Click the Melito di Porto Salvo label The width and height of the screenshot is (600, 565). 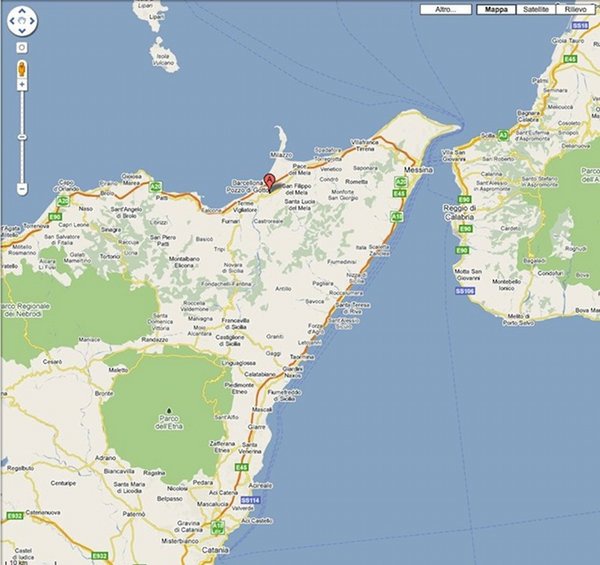coord(519,319)
